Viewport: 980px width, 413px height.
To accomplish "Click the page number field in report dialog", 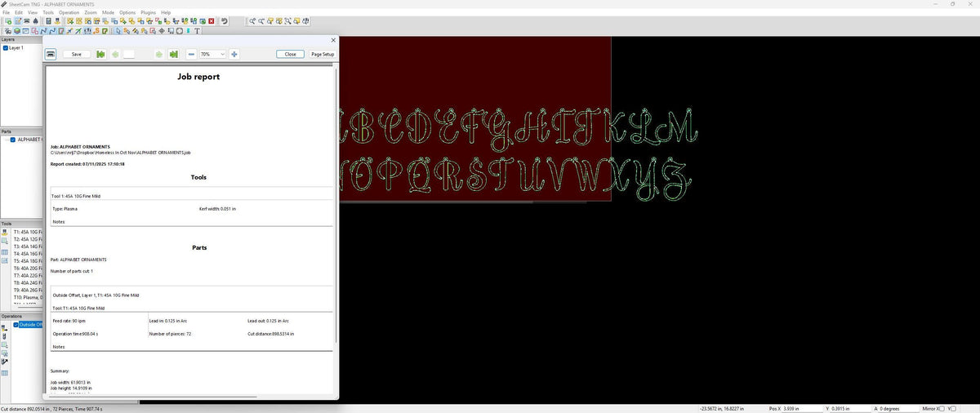I will [129, 54].
